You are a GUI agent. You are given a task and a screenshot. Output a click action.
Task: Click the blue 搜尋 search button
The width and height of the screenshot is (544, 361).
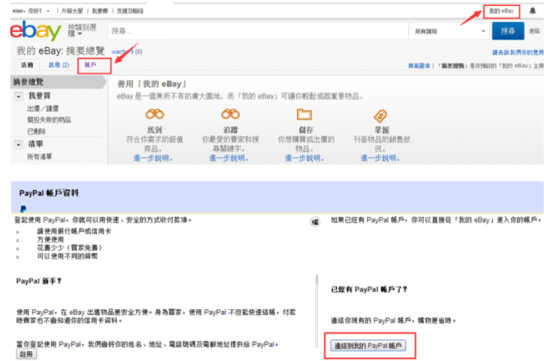click(x=508, y=31)
